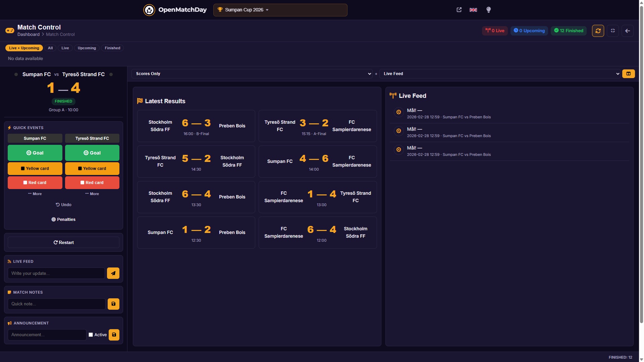This screenshot has height=362, width=644.
Task: Switch to the Finished filter tab
Action: [112, 48]
